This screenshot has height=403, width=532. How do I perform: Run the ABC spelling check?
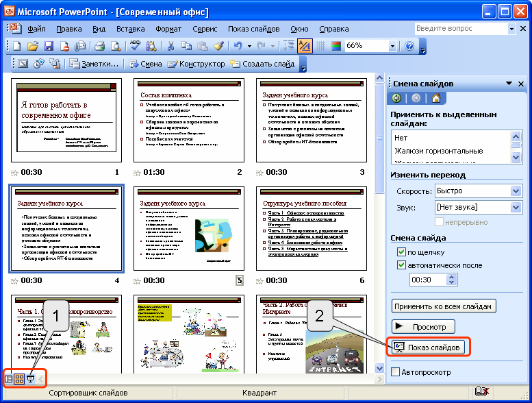(135, 46)
